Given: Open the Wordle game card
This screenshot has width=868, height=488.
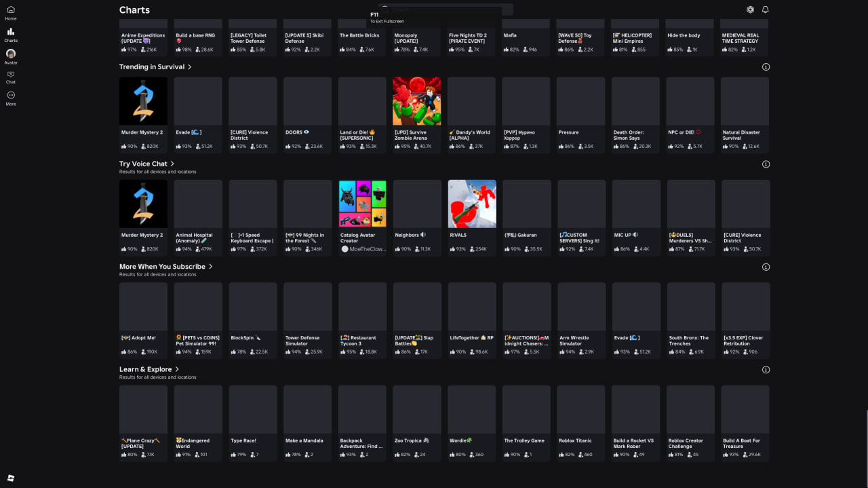Looking at the screenshot, I should point(472,424).
